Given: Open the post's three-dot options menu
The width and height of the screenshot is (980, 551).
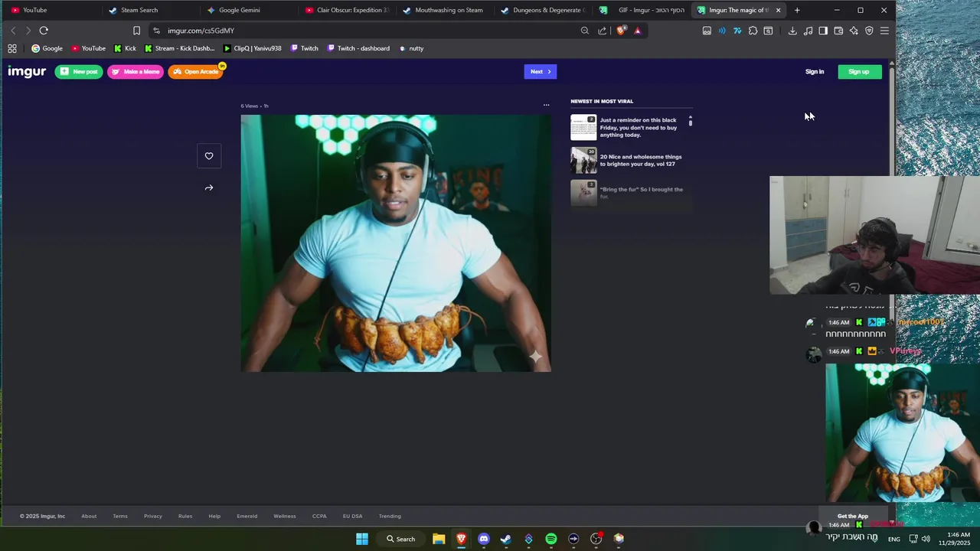Looking at the screenshot, I should point(546,105).
